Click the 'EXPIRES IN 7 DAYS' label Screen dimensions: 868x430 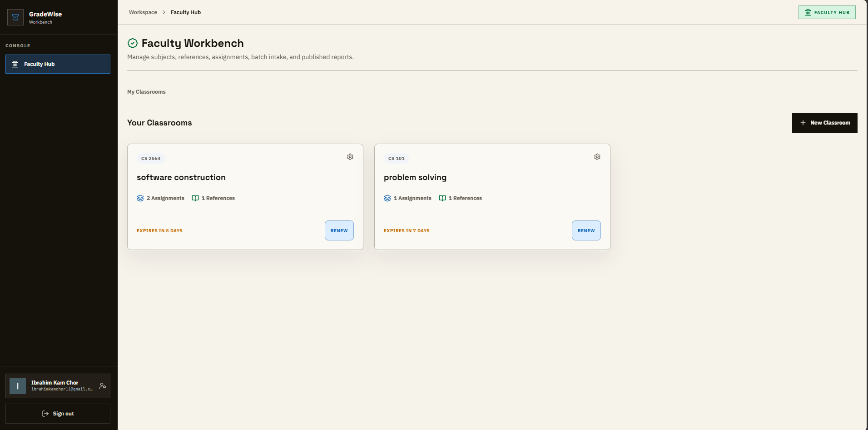[407, 231]
